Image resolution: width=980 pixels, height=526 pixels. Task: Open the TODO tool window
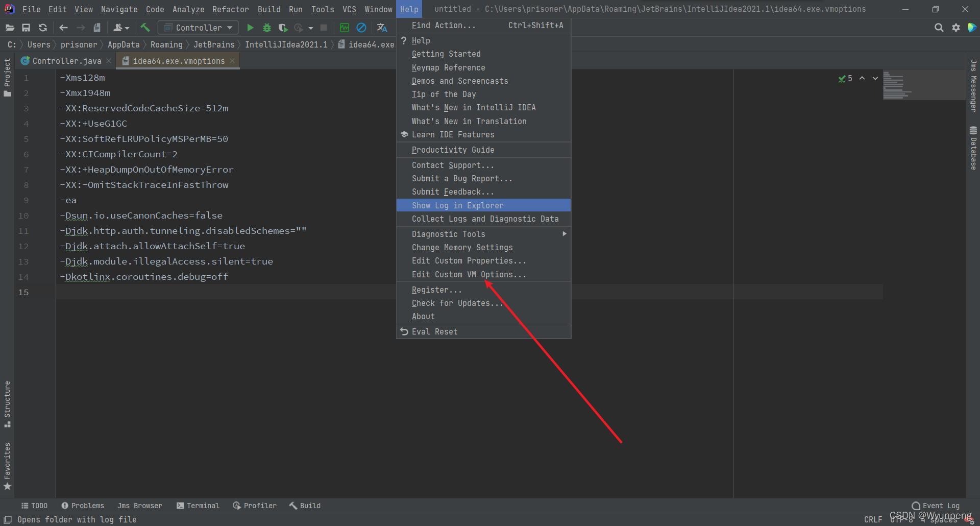coord(34,506)
